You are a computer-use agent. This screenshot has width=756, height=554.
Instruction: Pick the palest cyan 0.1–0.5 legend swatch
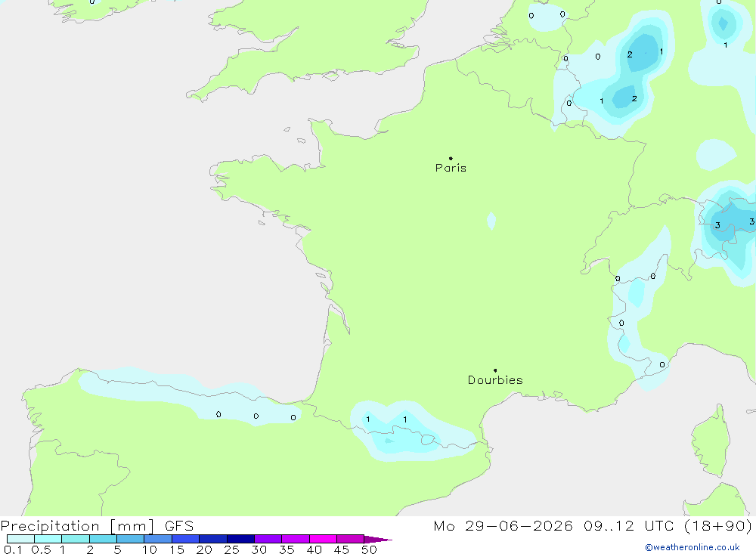click(x=20, y=539)
